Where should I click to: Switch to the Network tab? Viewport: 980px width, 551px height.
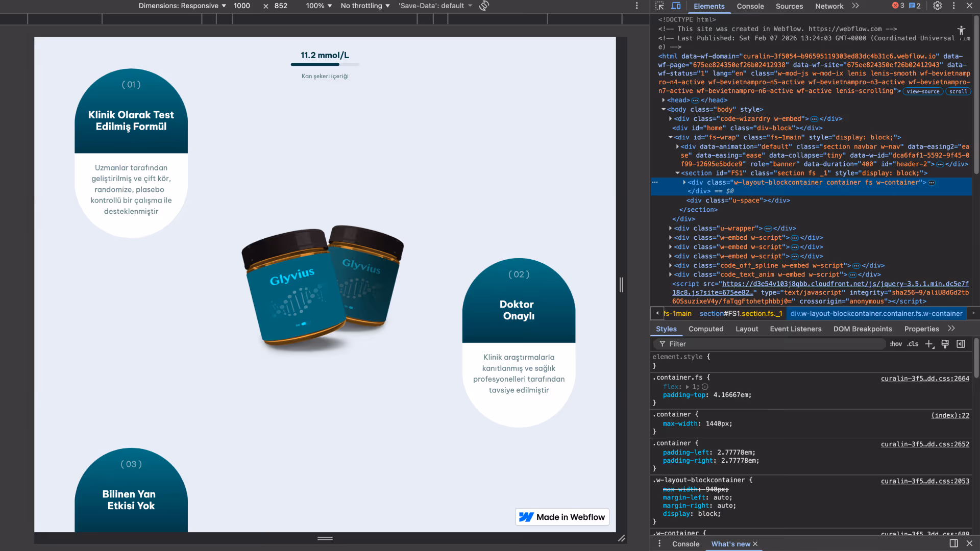pos(829,6)
